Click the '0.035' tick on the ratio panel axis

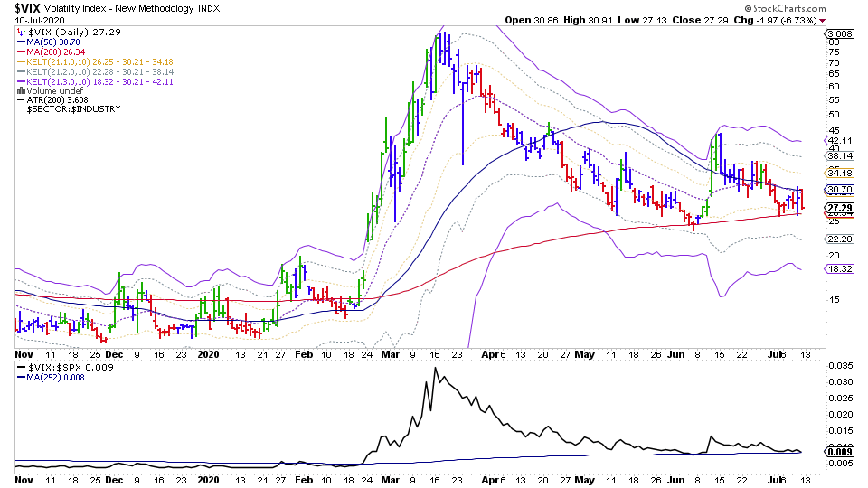[x=840, y=365]
